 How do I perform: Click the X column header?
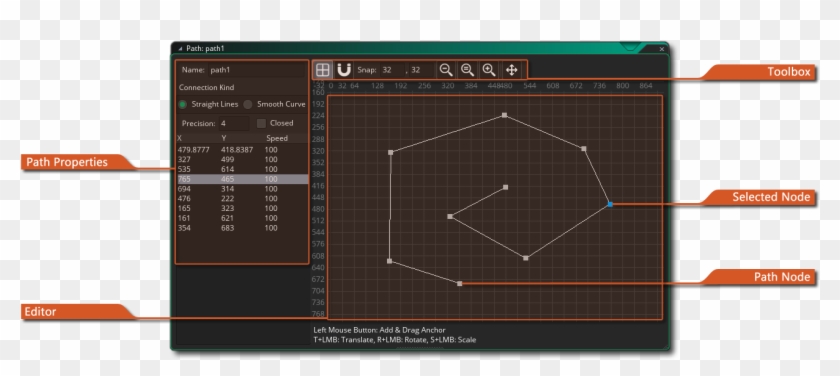180,138
